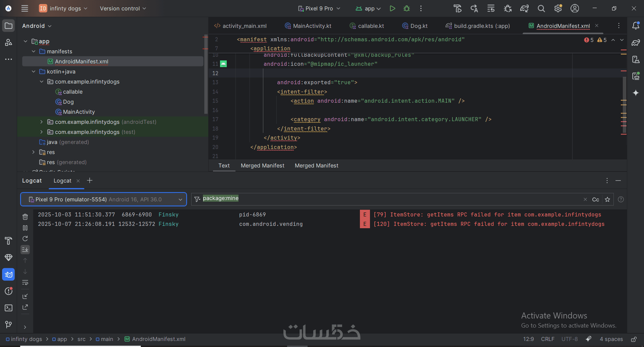The height and width of the screenshot is (347, 644).
Task: Open the Project folder tool window
Action: (8, 26)
